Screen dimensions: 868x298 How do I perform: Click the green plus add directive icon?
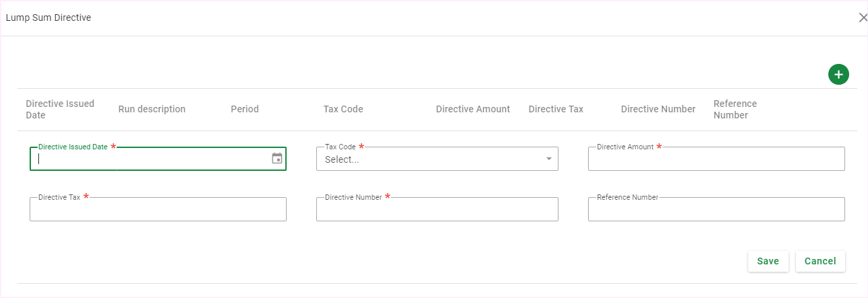838,75
